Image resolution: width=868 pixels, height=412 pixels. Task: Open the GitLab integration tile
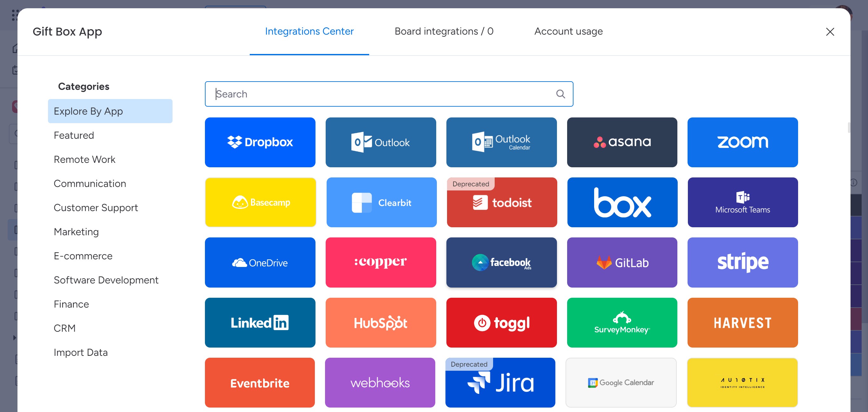[x=622, y=262]
